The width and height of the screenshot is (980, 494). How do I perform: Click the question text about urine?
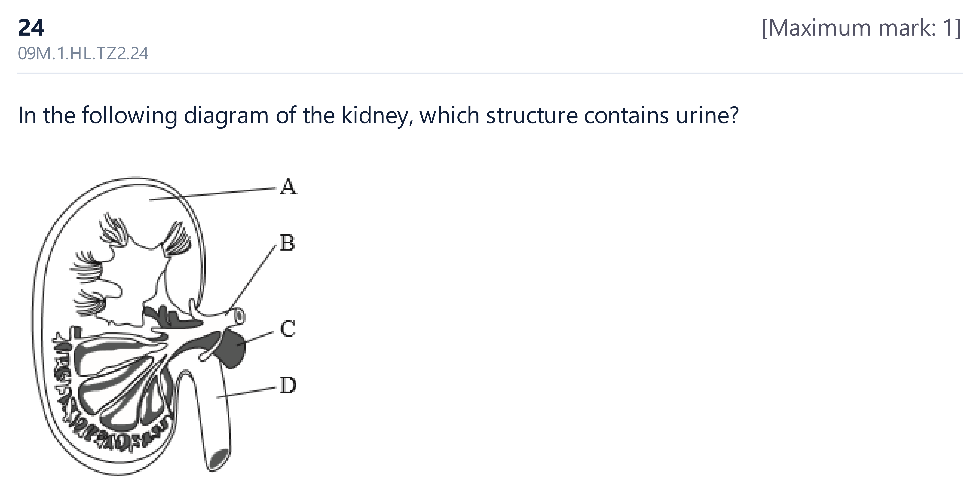[378, 115]
